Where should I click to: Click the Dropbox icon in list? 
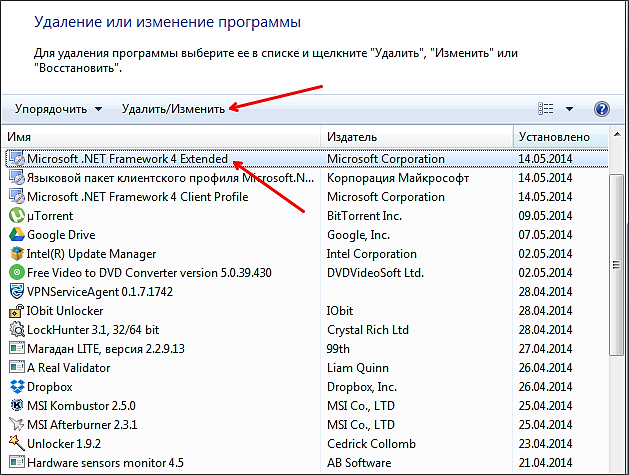tap(16, 386)
